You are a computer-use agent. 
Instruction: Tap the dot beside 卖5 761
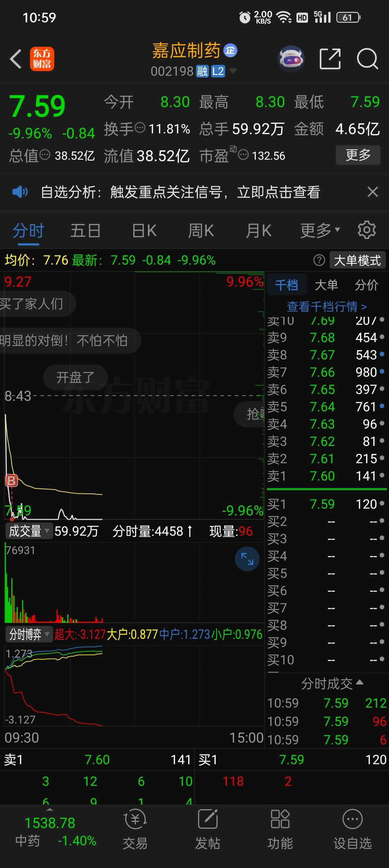click(382, 406)
